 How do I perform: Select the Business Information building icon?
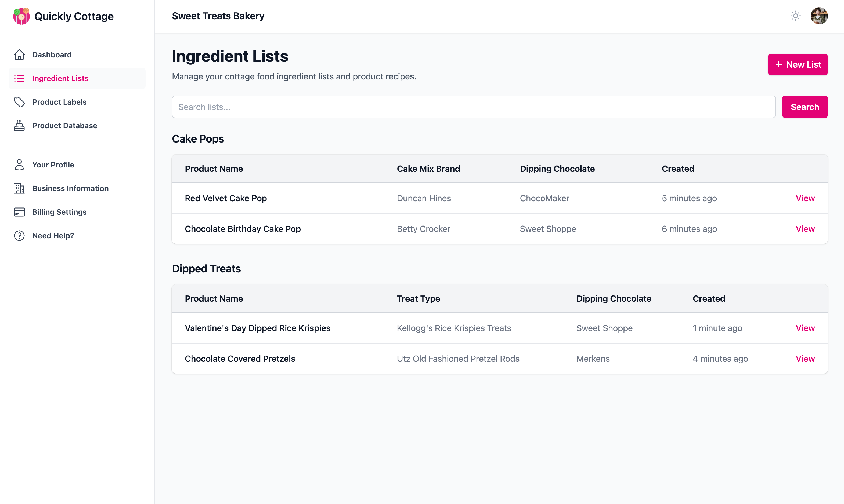tap(19, 188)
